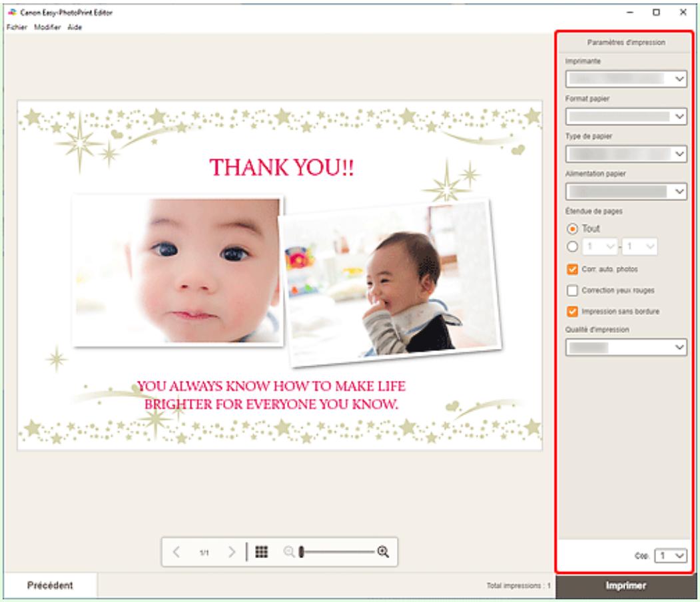Viewport: 700px width, 602px height.
Task: Close the Easy-PhotoPrint Editor window
Action: (x=683, y=12)
